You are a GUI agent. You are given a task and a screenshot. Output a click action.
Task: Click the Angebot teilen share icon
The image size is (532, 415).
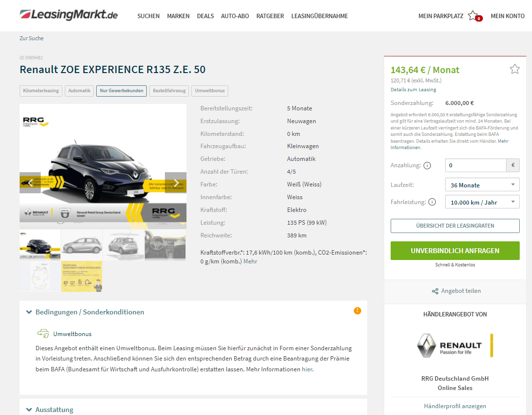[435, 291]
